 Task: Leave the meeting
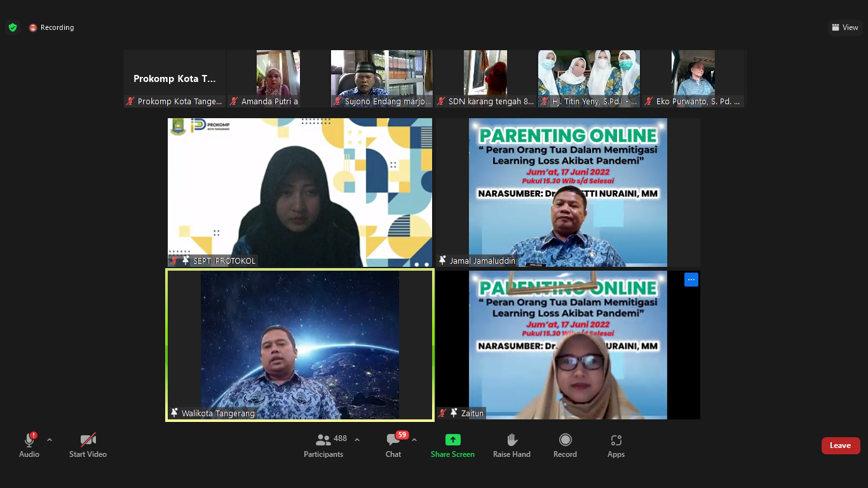click(x=840, y=445)
